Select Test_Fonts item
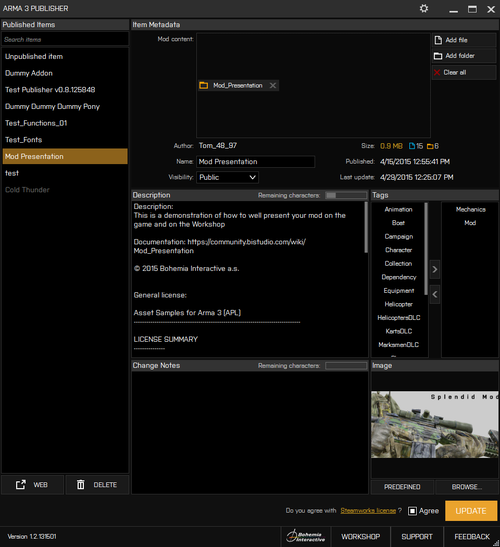 (65, 140)
